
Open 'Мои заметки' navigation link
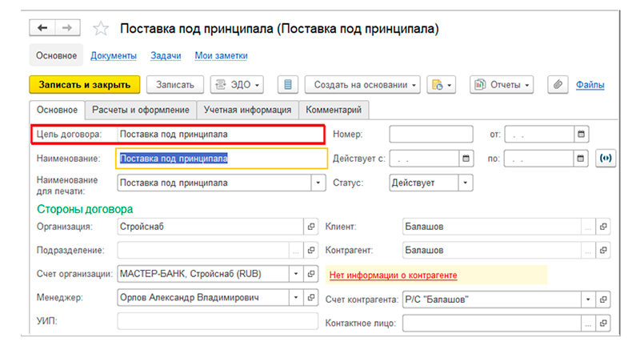pos(221,55)
